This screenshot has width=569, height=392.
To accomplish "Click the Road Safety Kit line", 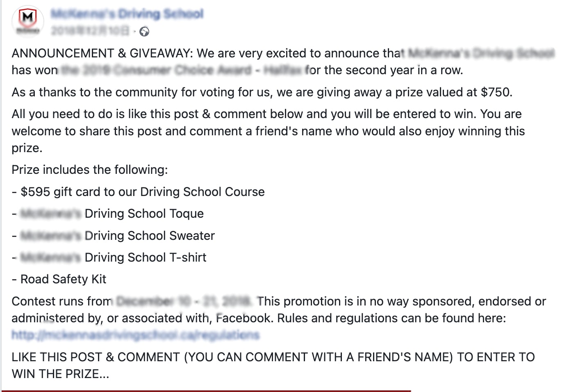I will pos(63,279).
